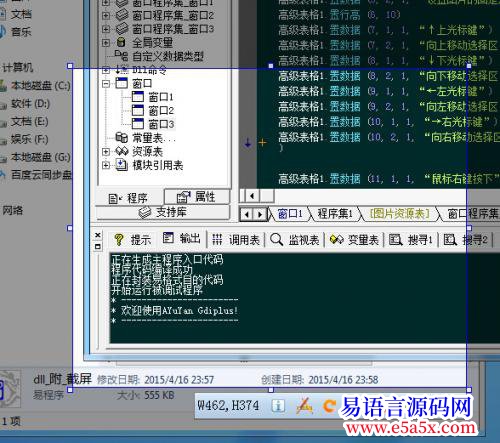This screenshot has width=500, height=443.
Task: Expand the Dll命令 tree node
Action: click(106, 70)
